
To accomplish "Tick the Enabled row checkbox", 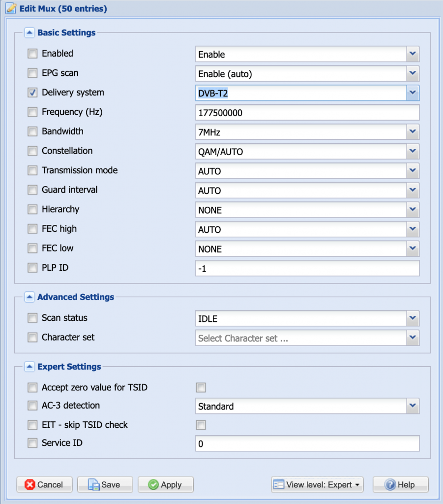I will click(x=32, y=54).
